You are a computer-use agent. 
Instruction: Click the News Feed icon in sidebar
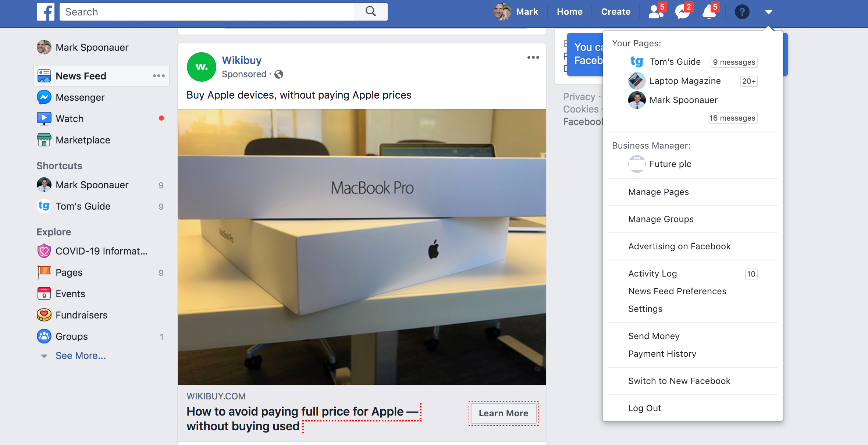click(44, 76)
